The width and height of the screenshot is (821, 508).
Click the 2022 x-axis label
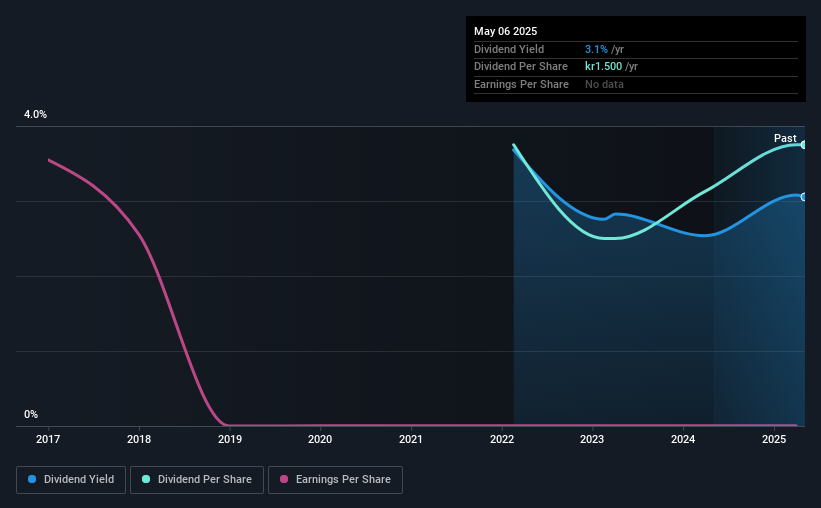(x=502, y=439)
